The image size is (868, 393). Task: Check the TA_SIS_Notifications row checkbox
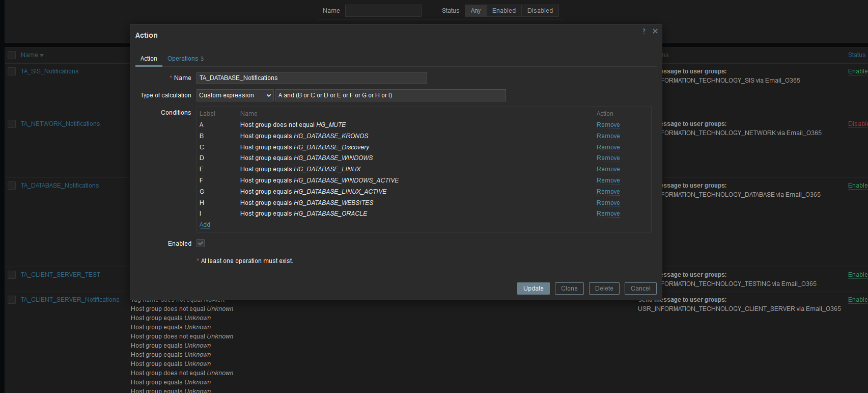pos(12,71)
